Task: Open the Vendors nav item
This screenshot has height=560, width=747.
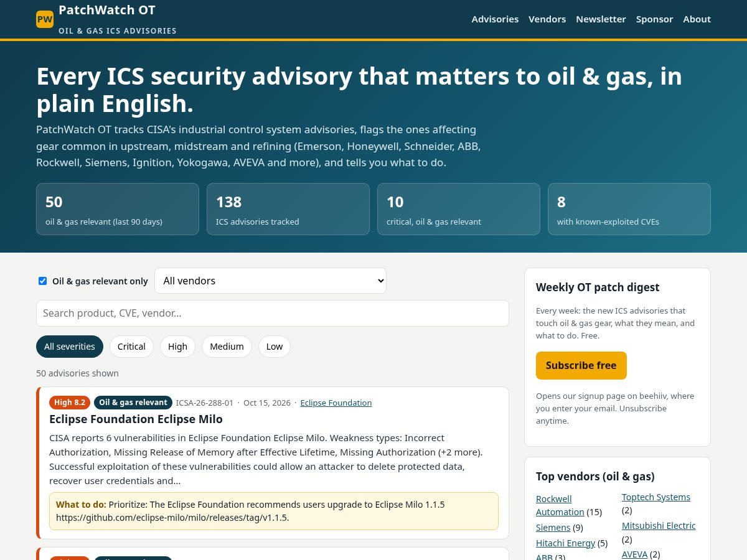Action: [547, 19]
